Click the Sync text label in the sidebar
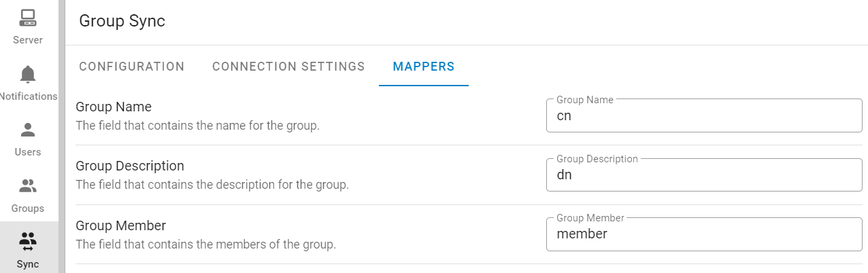Image resolution: width=868 pixels, height=273 pixels. pos(28,264)
